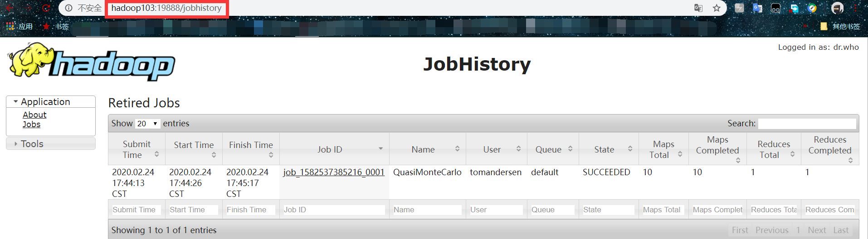Focus the Queue filter field
The image size is (868, 239).
553,210
